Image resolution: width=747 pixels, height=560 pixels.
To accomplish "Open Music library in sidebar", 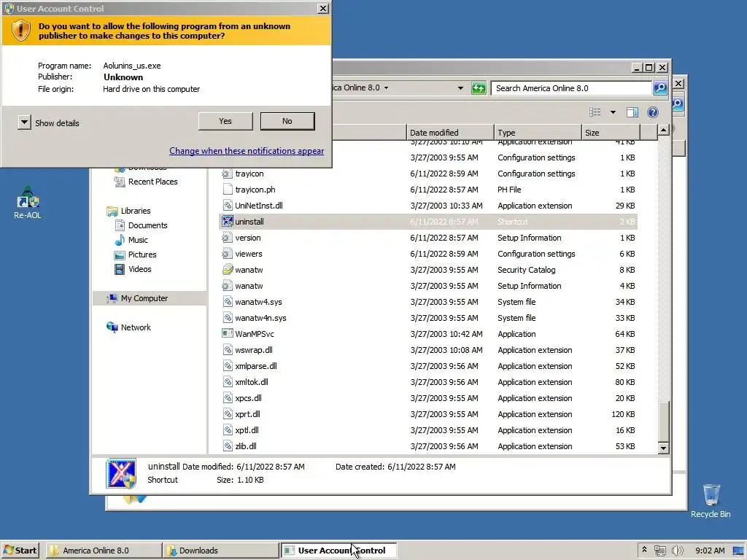I will [131, 240].
